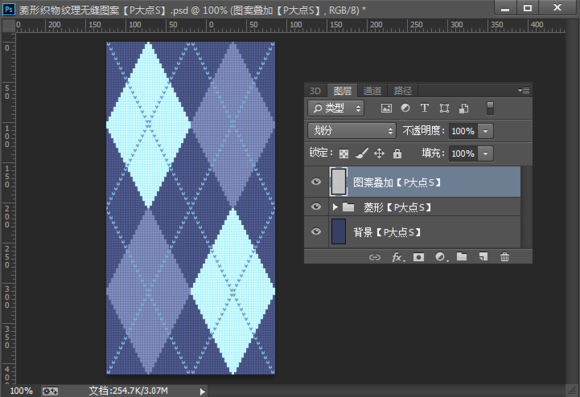The height and width of the screenshot is (397, 580).
Task: Expand the 菱形 layer group triangle
Action: (x=335, y=207)
